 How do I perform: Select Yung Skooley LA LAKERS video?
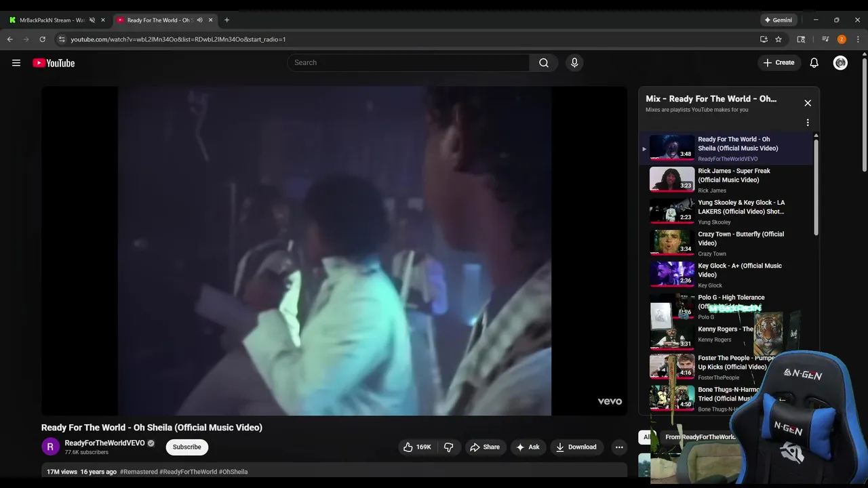726,211
